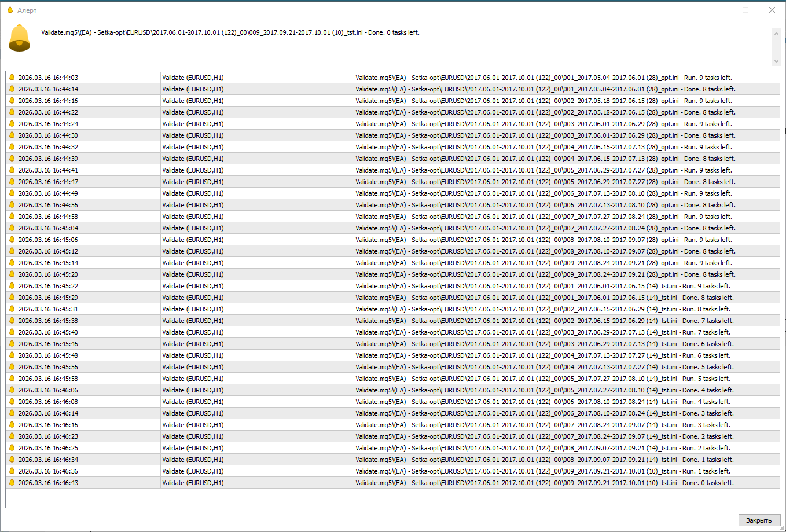
Task: Close the Алерт window with X
Action: (x=772, y=10)
